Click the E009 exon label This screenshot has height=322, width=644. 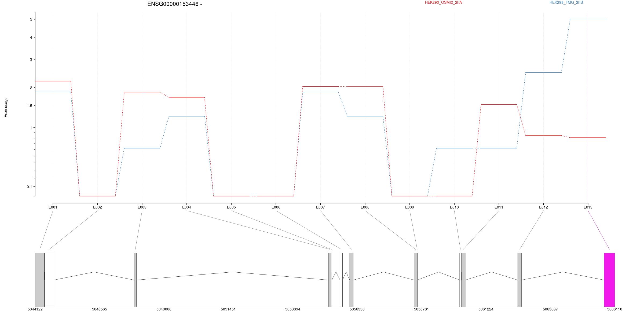click(409, 207)
